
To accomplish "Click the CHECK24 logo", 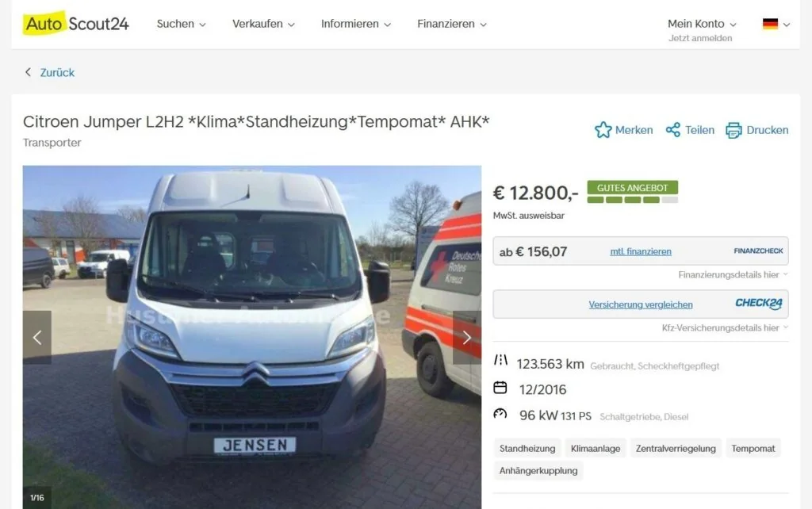I will [758, 304].
